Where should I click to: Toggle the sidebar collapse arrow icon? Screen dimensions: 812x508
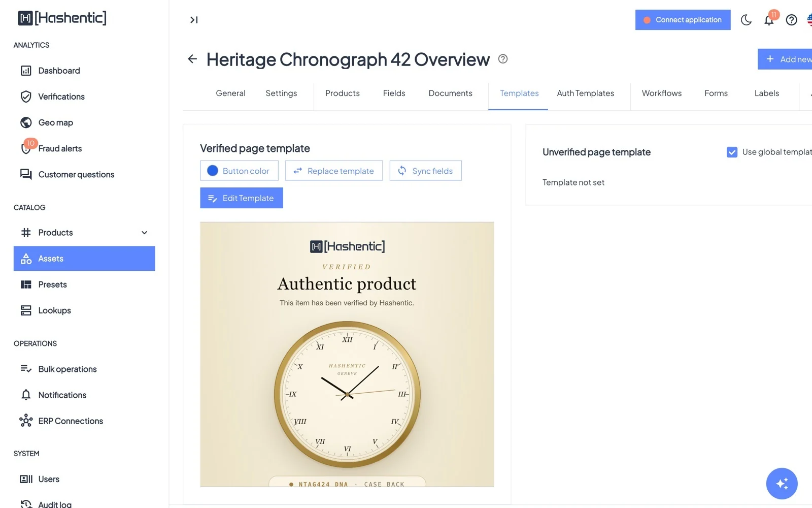(194, 20)
